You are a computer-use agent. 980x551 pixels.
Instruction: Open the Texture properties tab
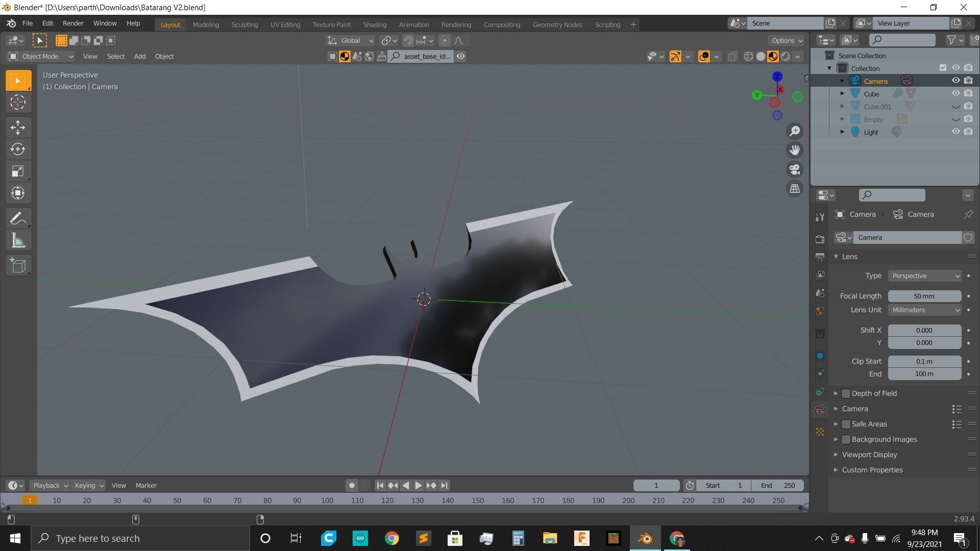(x=820, y=432)
